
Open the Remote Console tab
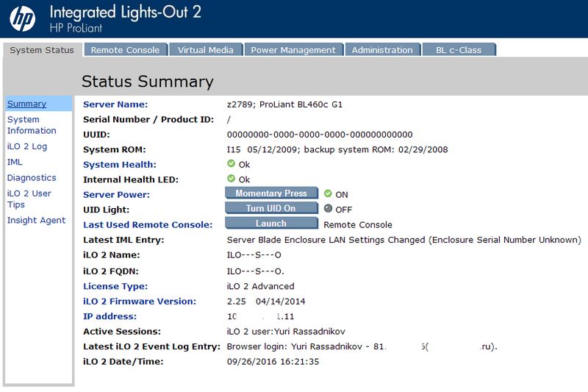click(125, 50)
